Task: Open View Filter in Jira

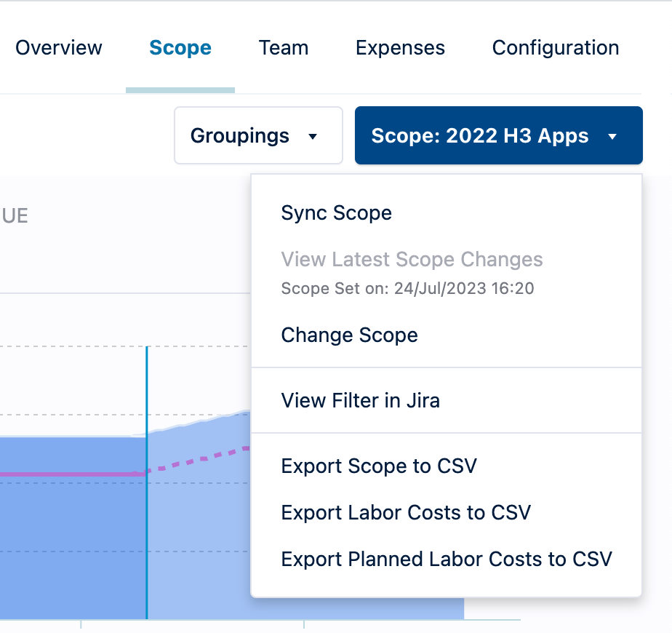Action: coord(360,400)
